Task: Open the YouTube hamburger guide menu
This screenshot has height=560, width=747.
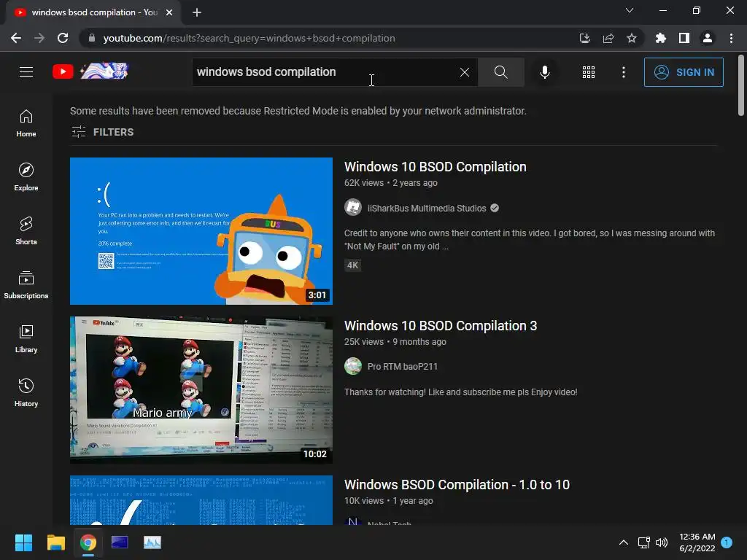Action: 26,72
